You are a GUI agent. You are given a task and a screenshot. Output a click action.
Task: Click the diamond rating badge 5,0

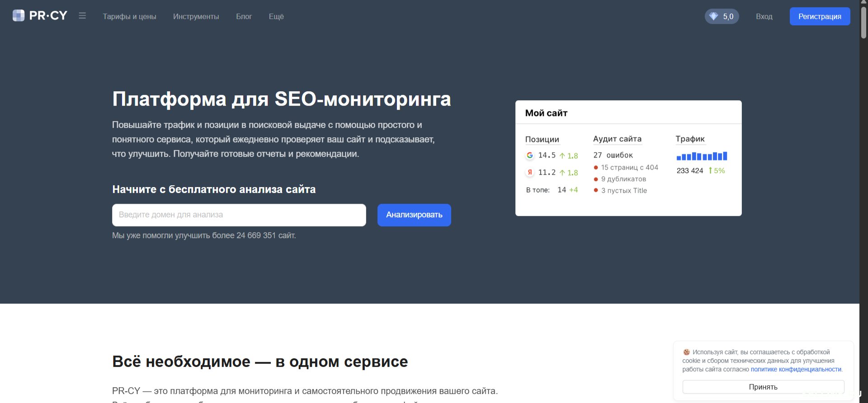coord(722,16)
